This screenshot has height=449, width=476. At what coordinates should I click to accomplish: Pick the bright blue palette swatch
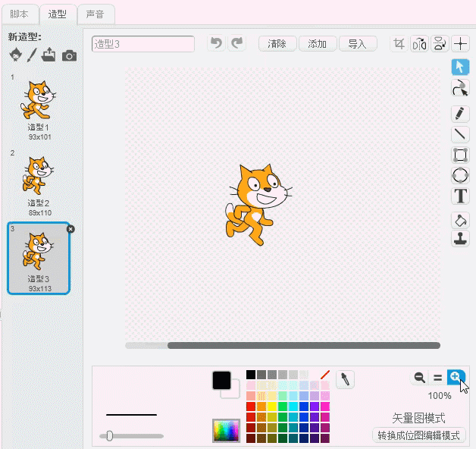tap(304, 407)
